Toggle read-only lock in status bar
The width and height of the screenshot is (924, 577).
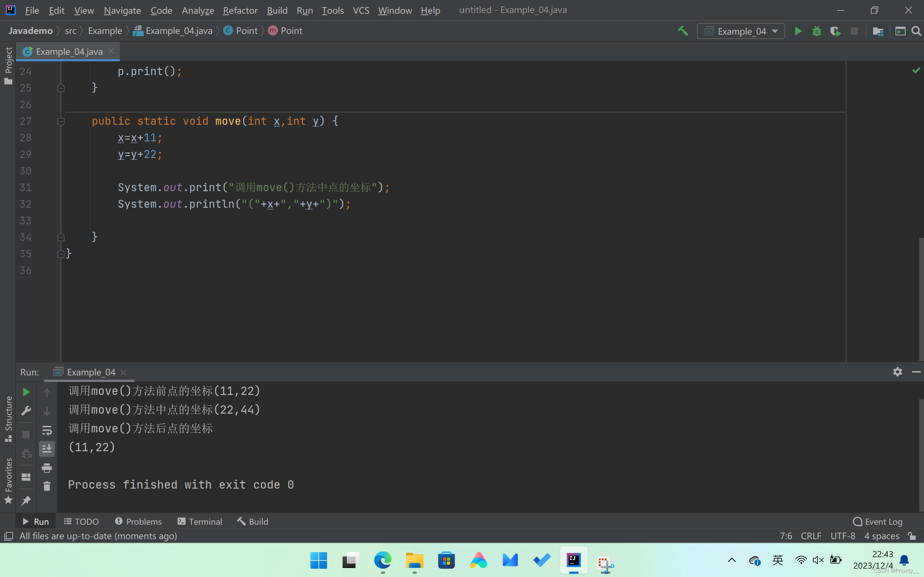click(912, 536)
